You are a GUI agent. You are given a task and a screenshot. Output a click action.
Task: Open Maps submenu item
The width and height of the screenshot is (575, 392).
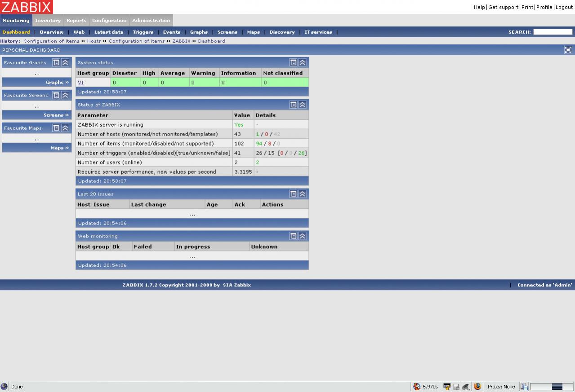(x=254, y=32)
